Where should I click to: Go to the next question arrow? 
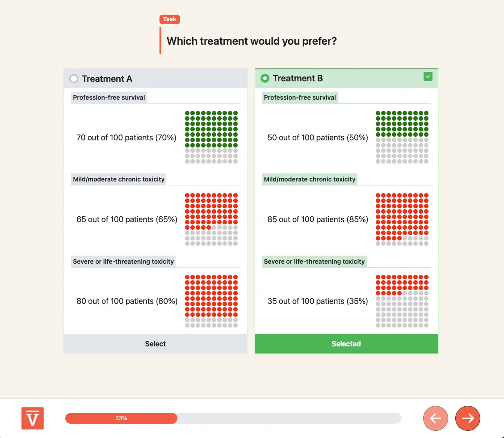point(468,418)
